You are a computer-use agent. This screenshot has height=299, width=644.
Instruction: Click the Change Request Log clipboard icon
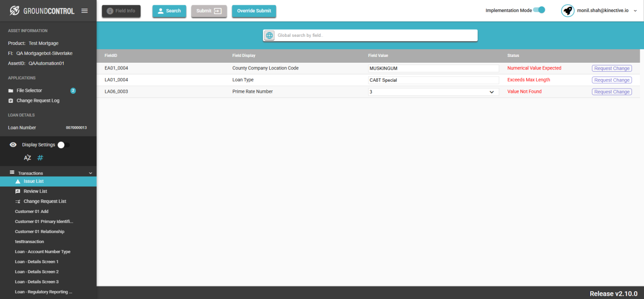[x=11, y=100]
